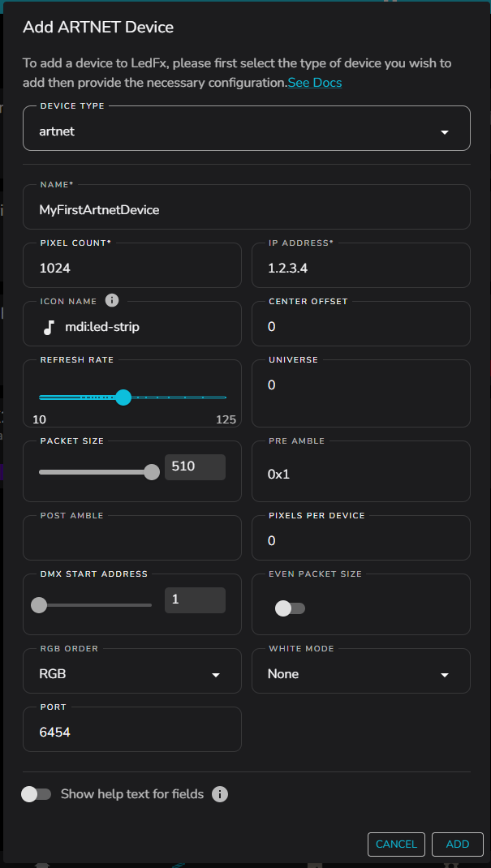Open the See Docs link
Image resolution: width=491 pixels, height=868 pixels.
click(314, 83)
